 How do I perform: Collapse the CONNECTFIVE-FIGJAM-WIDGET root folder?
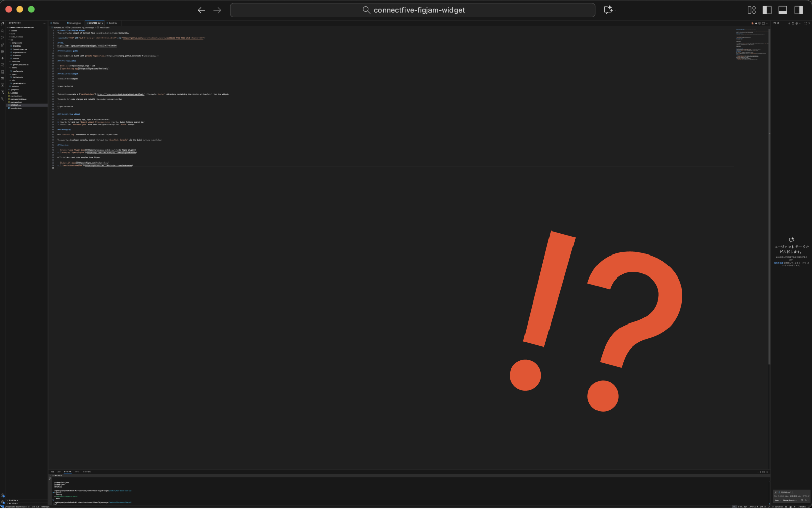[21, 28]
